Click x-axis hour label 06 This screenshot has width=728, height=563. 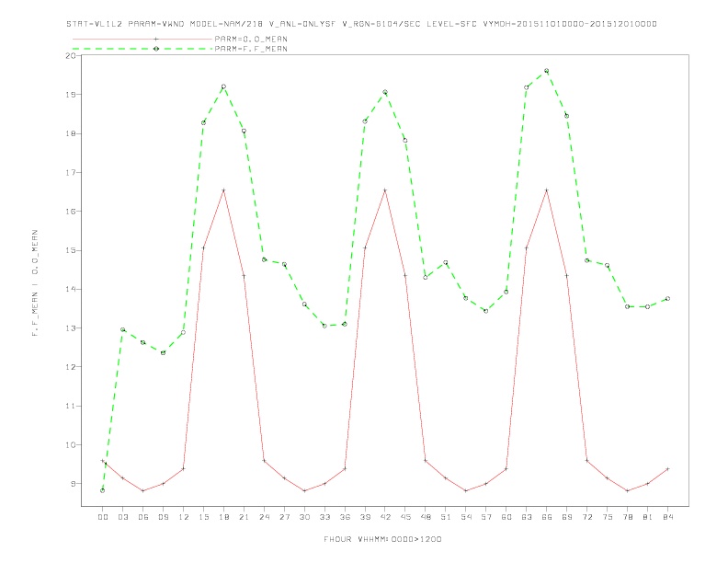(x=143, y=517)
